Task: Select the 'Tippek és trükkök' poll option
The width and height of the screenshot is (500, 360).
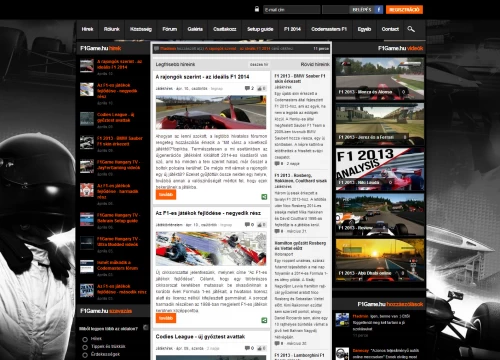Action: tap(85, 347)
